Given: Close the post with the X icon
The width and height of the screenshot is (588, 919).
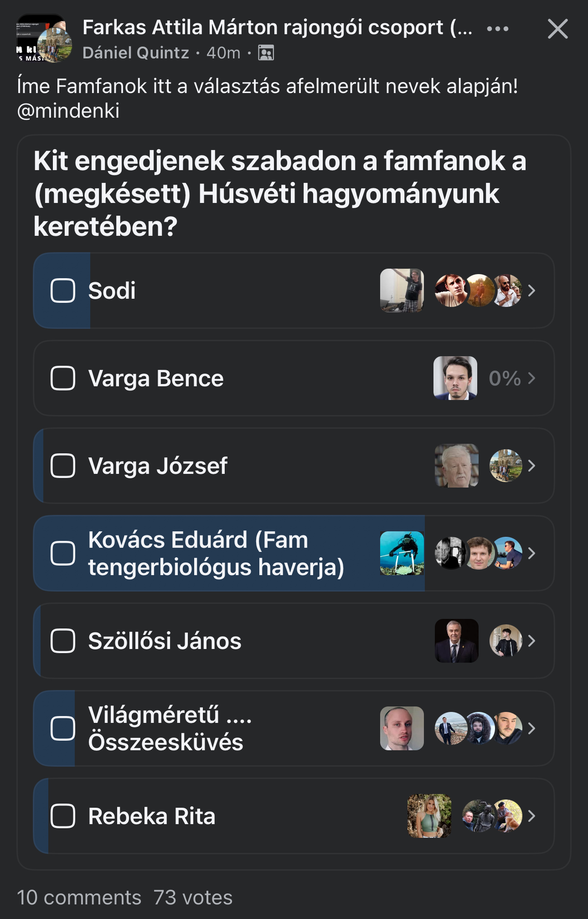Looking at the screenshot, I should click(557, 29).
